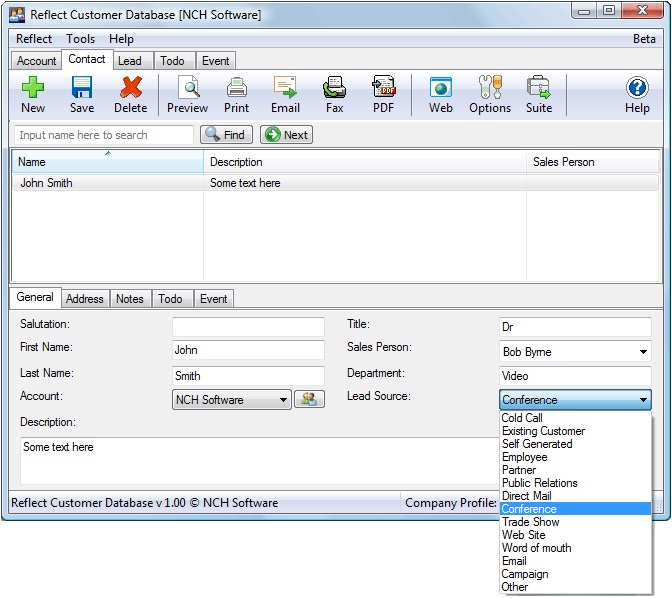Viewport: 672px width, 598px height.
Task: Select the John Smith row
Action: (47, 183)
